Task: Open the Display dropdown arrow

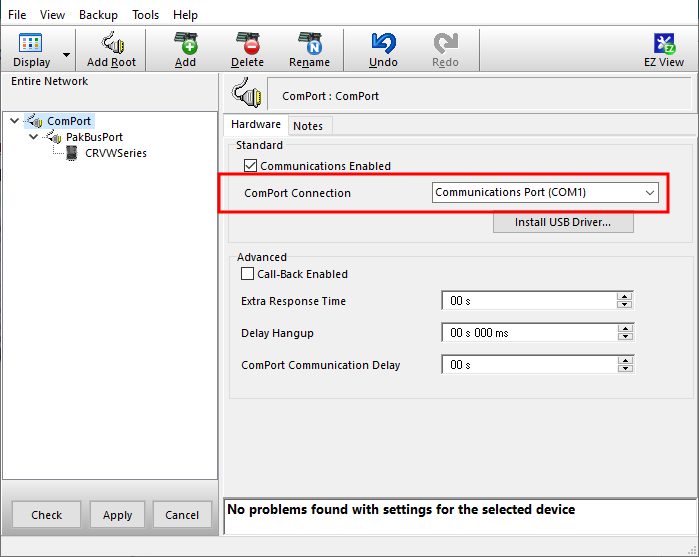Action: [x=67, y=54]
